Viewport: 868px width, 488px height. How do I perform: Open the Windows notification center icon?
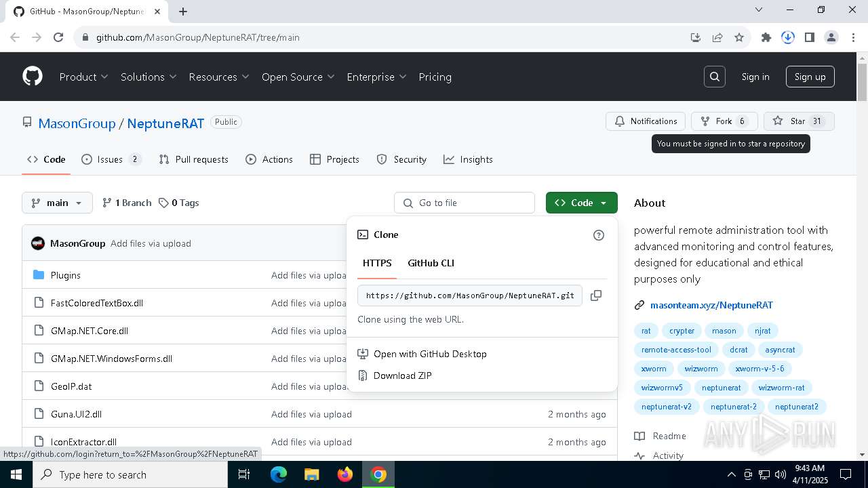pyautogui.click(x=846, y=474)
